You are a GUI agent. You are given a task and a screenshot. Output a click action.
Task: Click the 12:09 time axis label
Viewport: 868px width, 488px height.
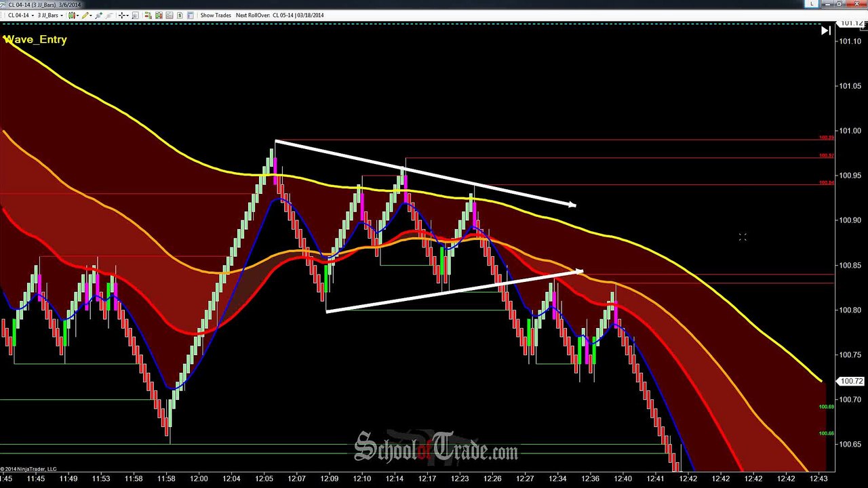329,479
